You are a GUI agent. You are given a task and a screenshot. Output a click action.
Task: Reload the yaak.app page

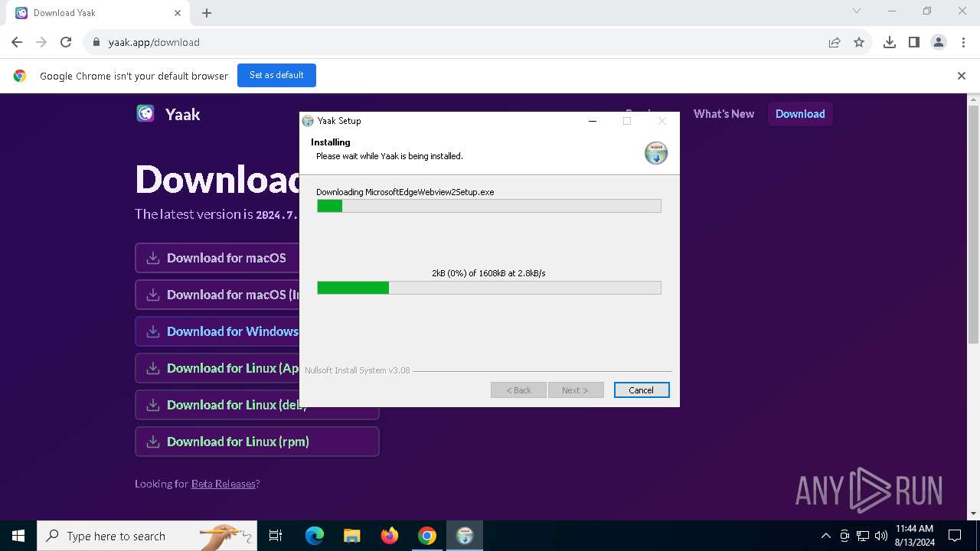pos(66,42)
